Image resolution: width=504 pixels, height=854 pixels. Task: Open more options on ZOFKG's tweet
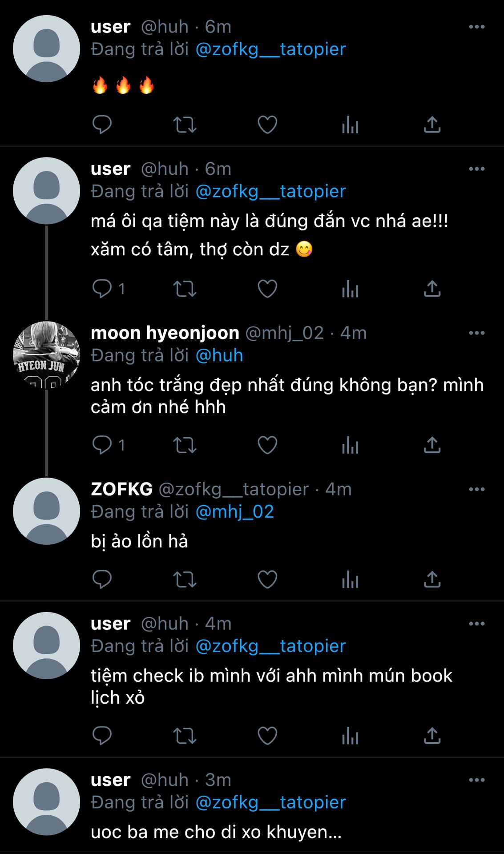coord(476,489)
